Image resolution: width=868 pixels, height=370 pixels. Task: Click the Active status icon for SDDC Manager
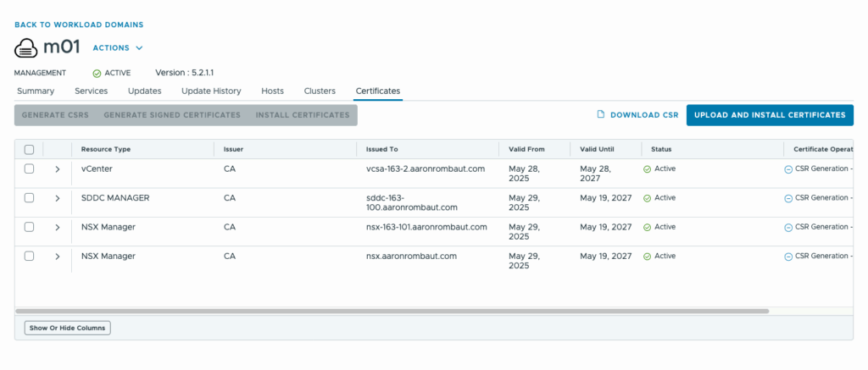pos(647,198)
